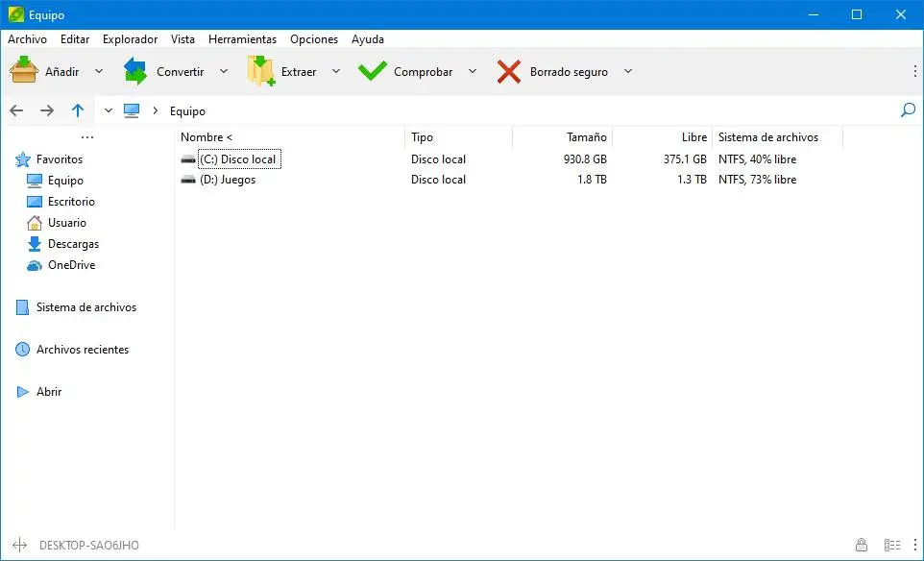Open the Ayuda menu
Image resolution: width=924 pixels, height=561 pixels.
pos(368,39)
